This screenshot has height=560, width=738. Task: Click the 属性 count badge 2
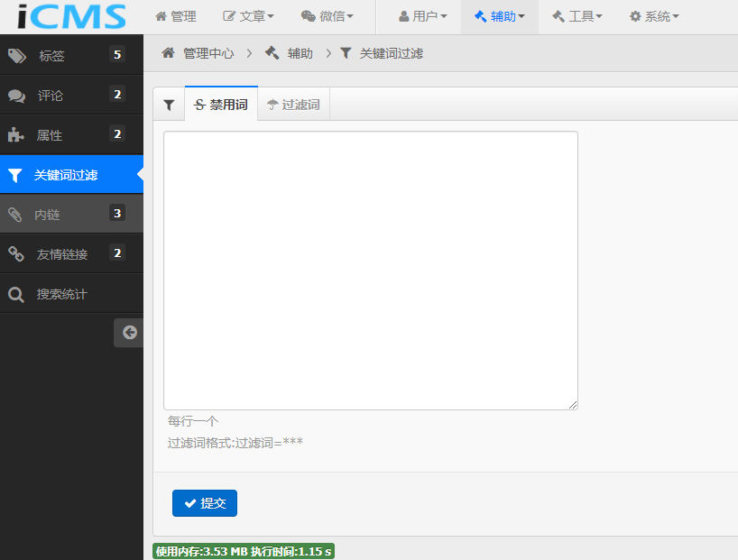pos(117,134)
